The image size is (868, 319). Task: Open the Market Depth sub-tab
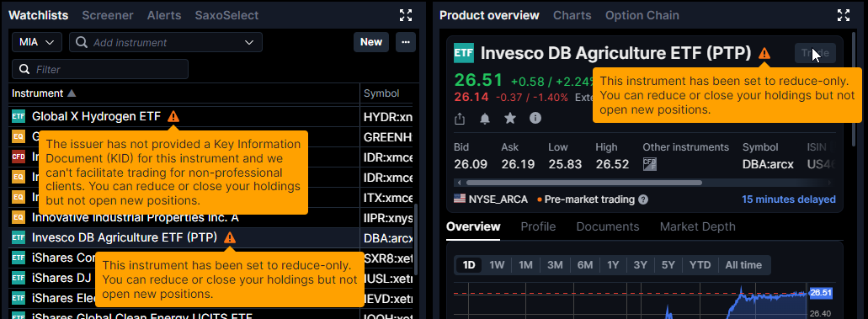coord(697,226)
